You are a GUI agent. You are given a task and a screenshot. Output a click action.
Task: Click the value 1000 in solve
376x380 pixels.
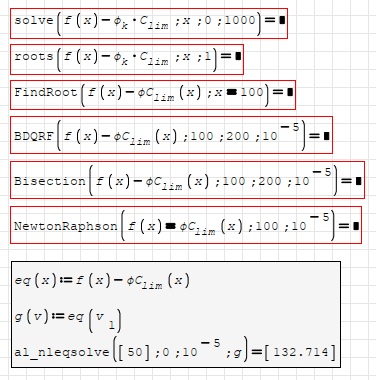point(240,21)
